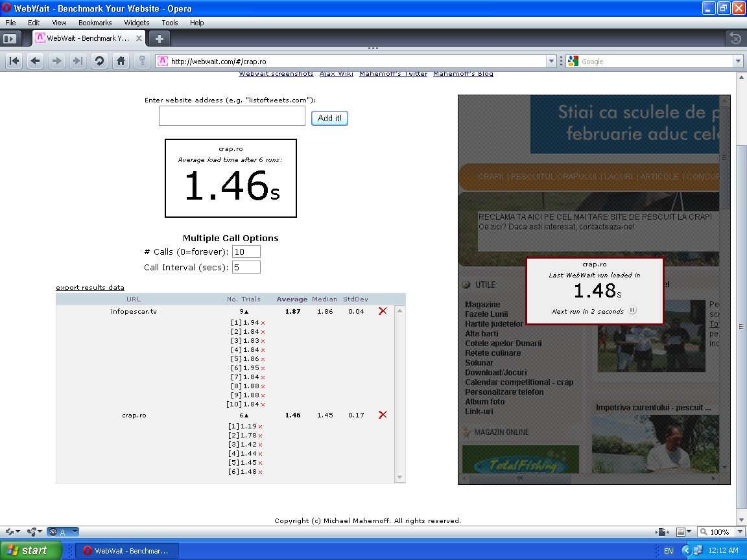The image size is (747, 560).
Task: Collapse the crap.ro trial list arrow
Action: pos(246,415)
